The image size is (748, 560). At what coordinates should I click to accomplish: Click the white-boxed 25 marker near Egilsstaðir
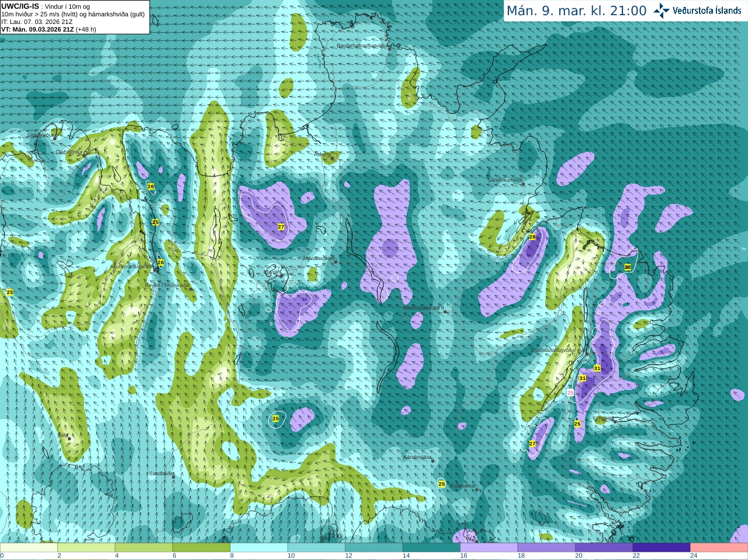[570, 393]
